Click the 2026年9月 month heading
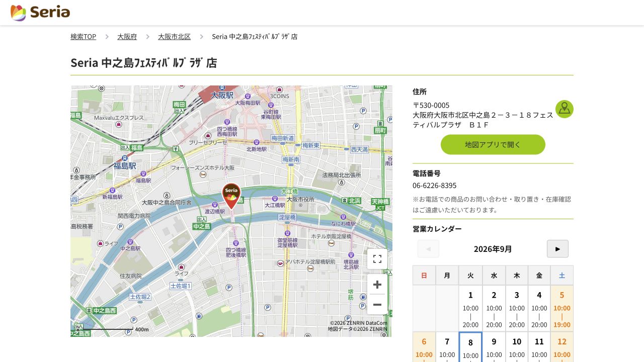The width and height of the screenshot is (644, 362). [493, 249]
